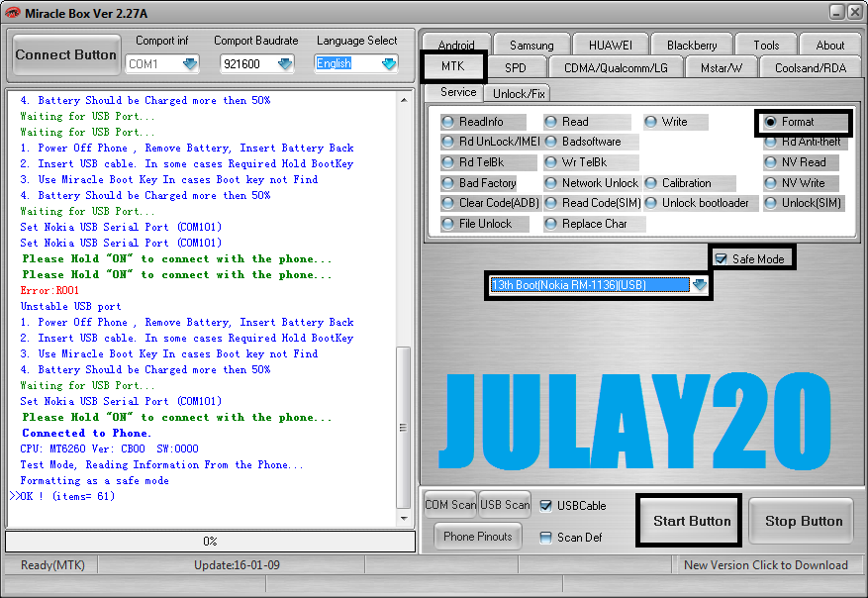This screenshot has height=598, width=868.
Task: Click the COM Scan button
Action: (450, 504)
